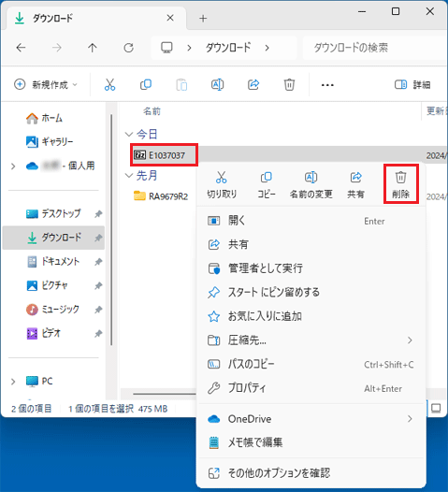Expand the OneDrive 個人用 node
This screenshot has width=448, height=492.
[13, 166]
